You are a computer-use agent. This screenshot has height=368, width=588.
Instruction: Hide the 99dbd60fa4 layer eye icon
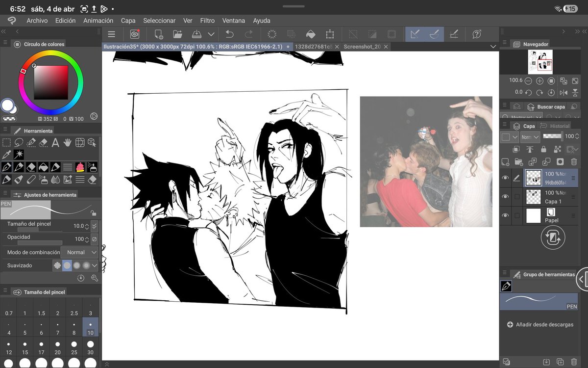pos(506,178)
